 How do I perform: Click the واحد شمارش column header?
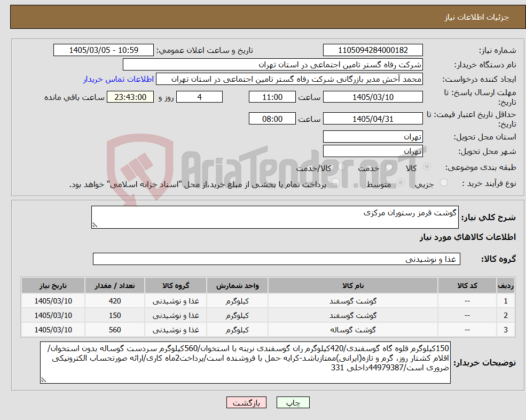[237, 286]
